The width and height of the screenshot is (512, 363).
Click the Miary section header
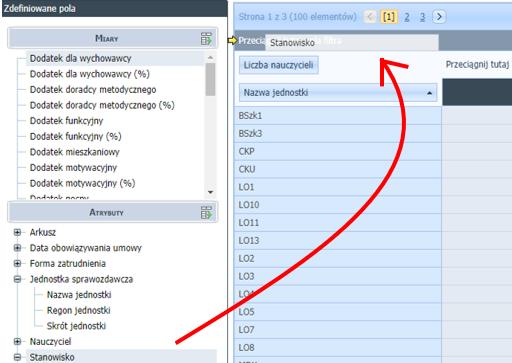point(113,38)
